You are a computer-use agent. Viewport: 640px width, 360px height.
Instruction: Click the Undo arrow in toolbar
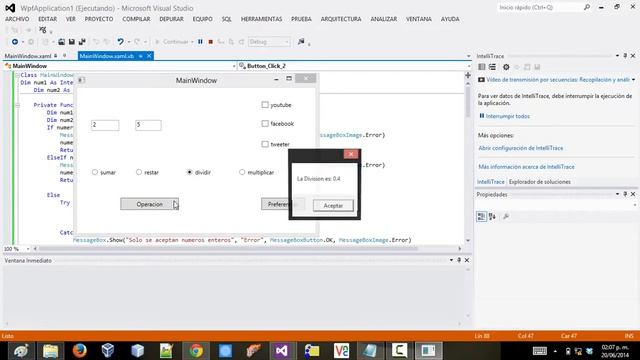[120, 42]
